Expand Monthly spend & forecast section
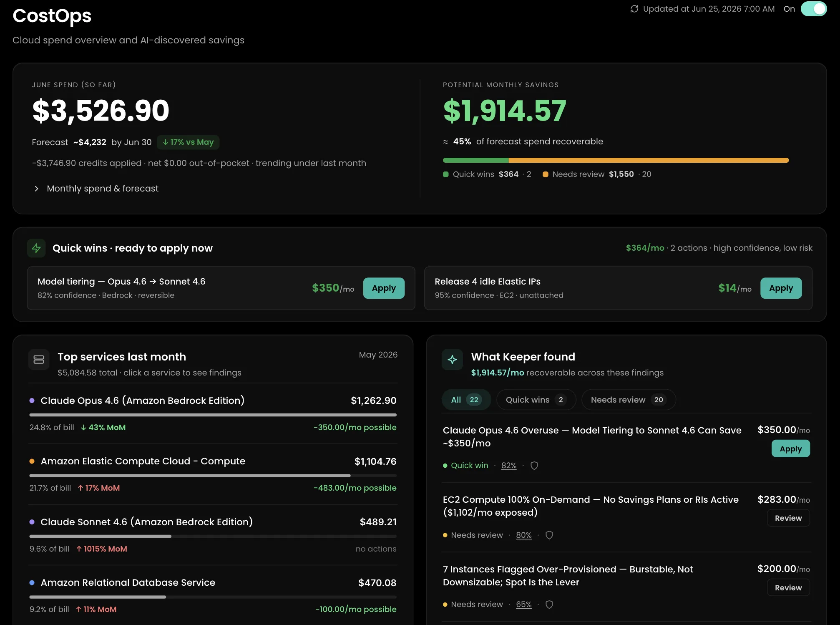The width and height of the screenshot is (840, 625). pyautogui.click(x=96, y=189)
